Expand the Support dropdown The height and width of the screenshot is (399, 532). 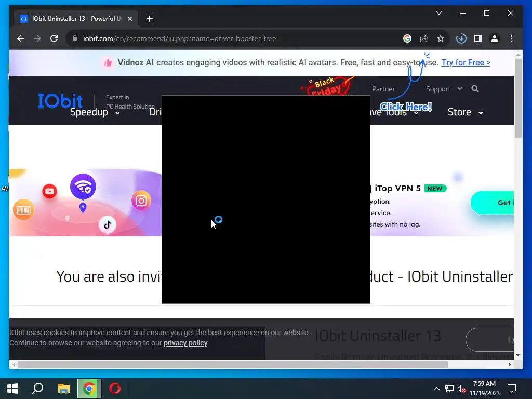pyautogui.click(x=444, y=89)
